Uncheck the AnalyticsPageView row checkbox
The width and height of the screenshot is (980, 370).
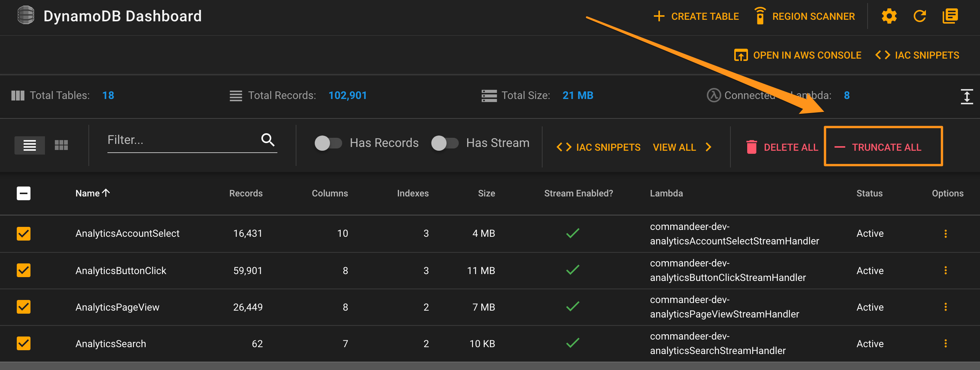(x=24, y=307)
